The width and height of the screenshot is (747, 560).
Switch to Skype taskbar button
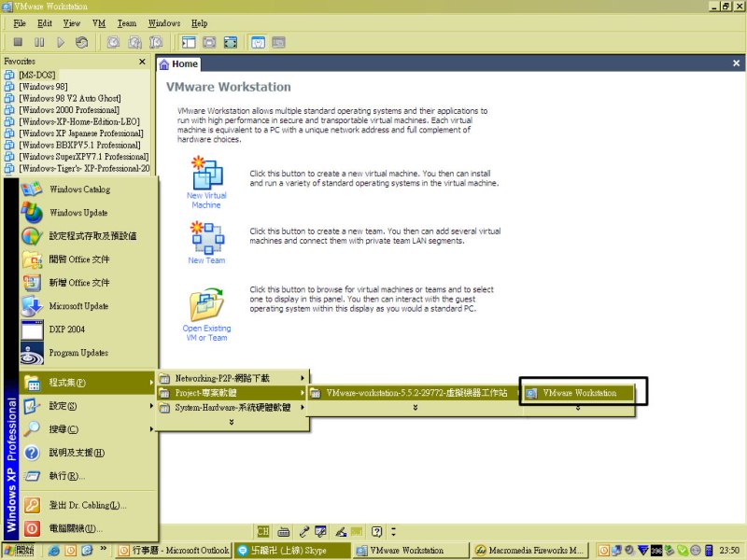pos(292,551)
